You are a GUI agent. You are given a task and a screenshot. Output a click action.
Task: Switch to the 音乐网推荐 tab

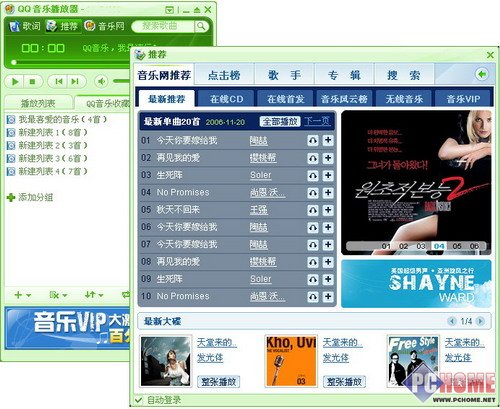[x=164, y=75]
